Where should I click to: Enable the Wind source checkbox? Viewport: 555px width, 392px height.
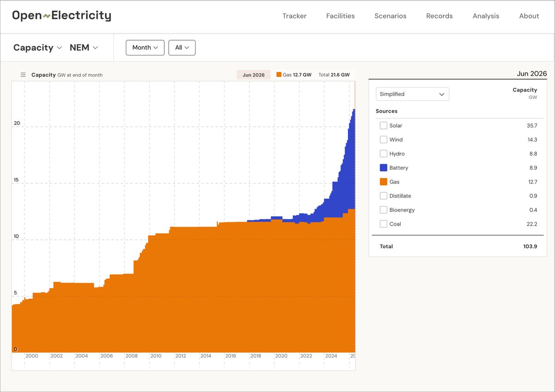point(383,140)
